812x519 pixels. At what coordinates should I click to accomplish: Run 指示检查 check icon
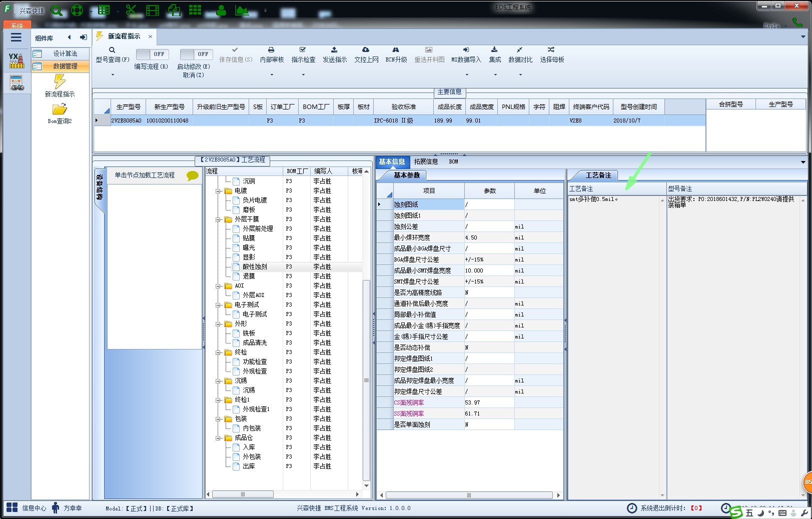(x=303, y=49)
